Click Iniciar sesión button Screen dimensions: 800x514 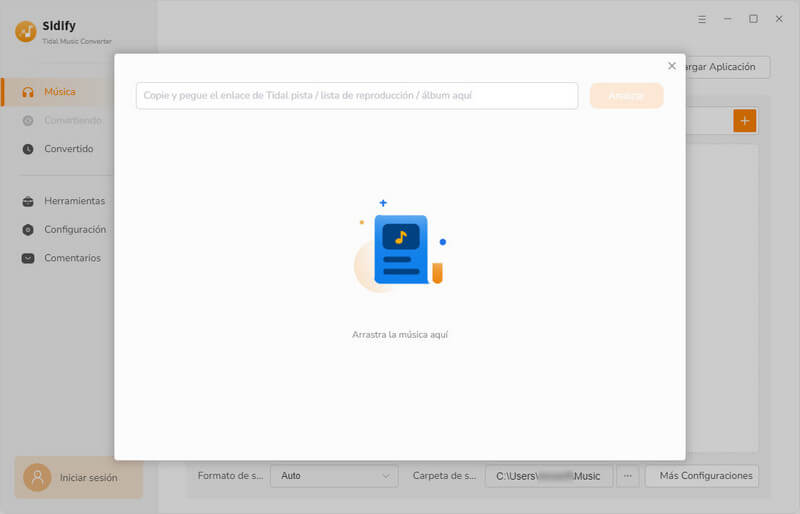tap(79, 478)
